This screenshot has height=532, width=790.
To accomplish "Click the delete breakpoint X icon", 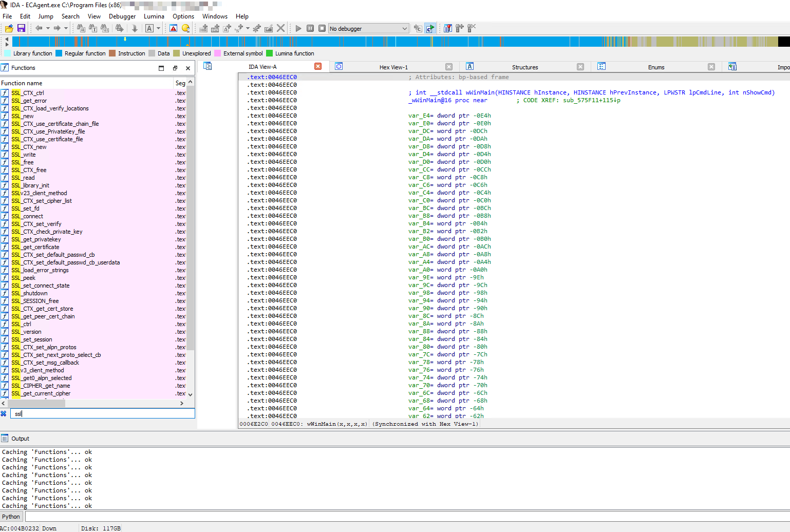I will click(x=472, y=28).
